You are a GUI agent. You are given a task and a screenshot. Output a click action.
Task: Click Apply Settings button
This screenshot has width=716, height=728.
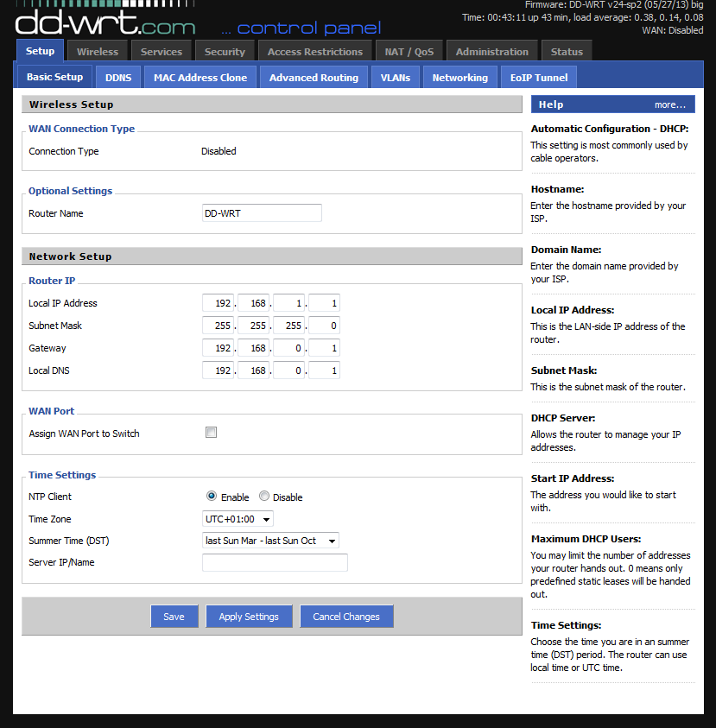point(249,617)
